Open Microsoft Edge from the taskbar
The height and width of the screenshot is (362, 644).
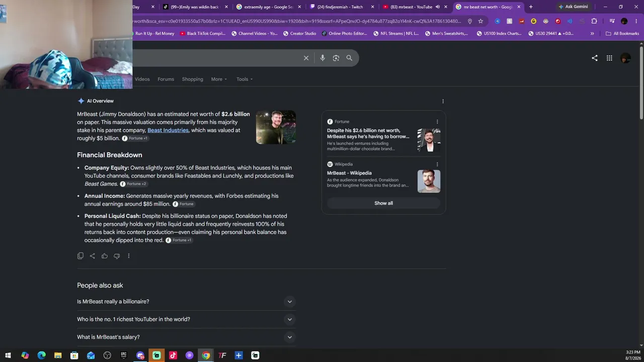(x=42, y=355)
